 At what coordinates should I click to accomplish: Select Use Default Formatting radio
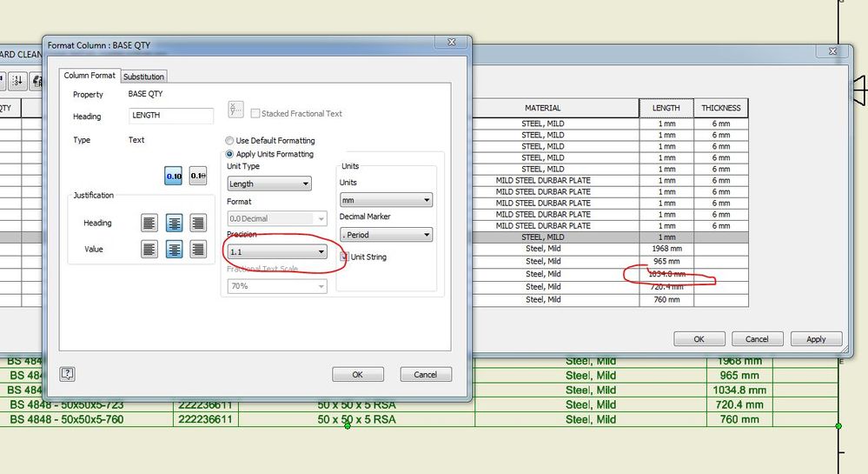(229, 141)
